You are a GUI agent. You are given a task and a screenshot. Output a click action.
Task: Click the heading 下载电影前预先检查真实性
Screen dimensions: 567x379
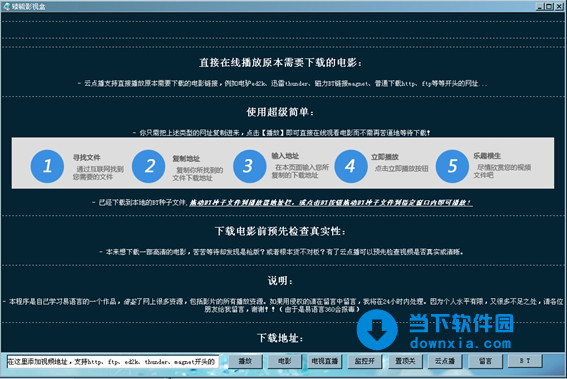click(x=280, y=231)
